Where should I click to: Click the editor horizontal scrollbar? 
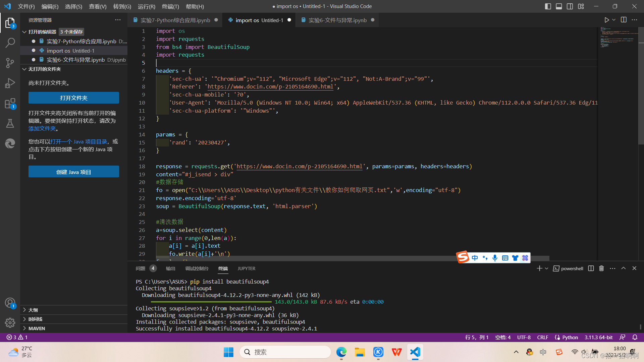pos(352,258)
